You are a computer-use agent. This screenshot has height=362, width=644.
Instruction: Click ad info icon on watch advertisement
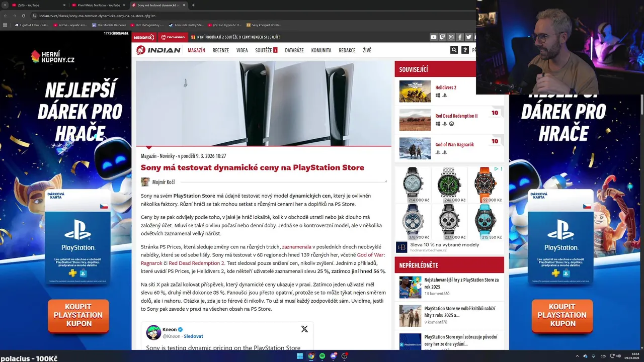(496, 169)
